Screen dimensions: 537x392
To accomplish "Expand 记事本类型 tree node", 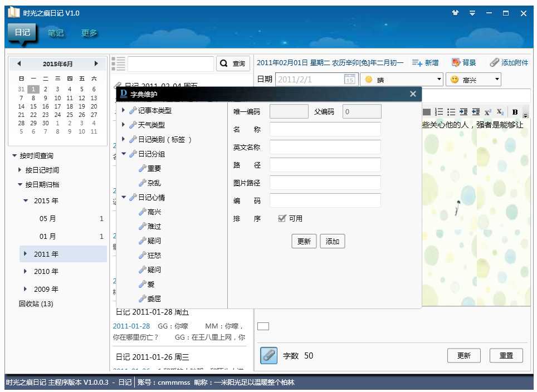I will (123, 110).
